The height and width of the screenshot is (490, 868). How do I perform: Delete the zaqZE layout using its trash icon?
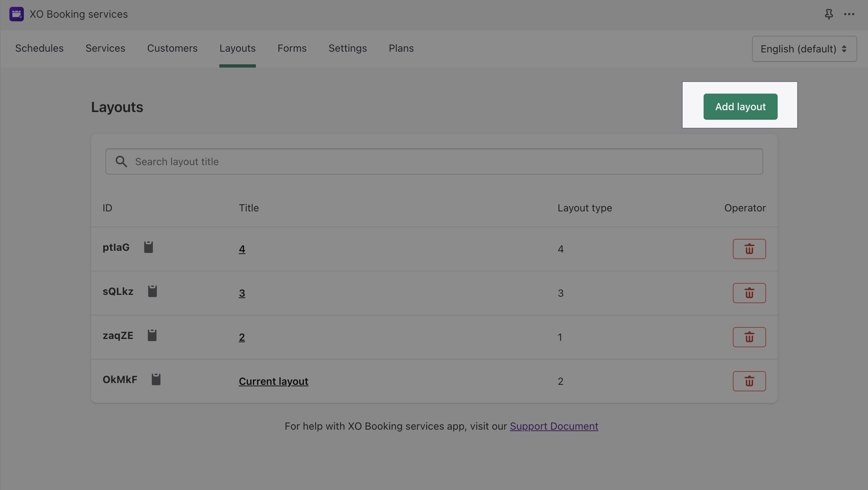[749, 337]
